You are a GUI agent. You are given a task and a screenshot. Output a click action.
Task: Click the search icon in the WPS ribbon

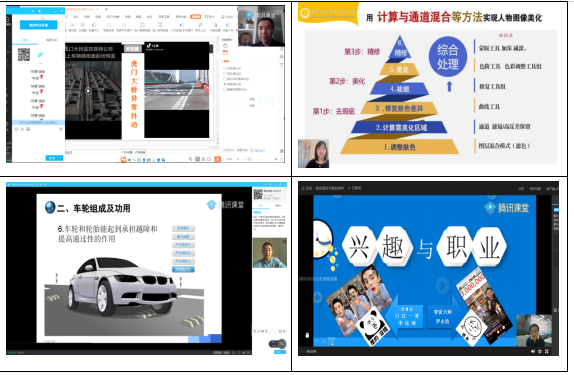click(x=207, y=17)
